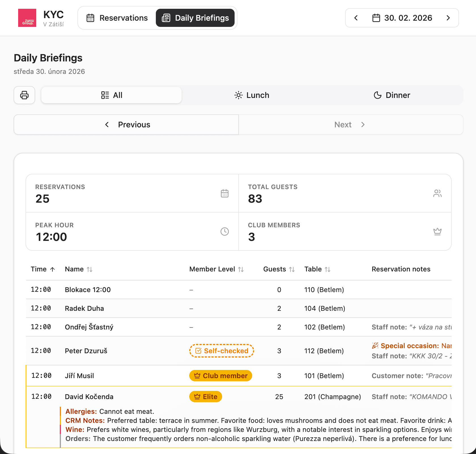Click the print icon for daily briefing
This screenshot has height=454, width=476.
[24, 95]
